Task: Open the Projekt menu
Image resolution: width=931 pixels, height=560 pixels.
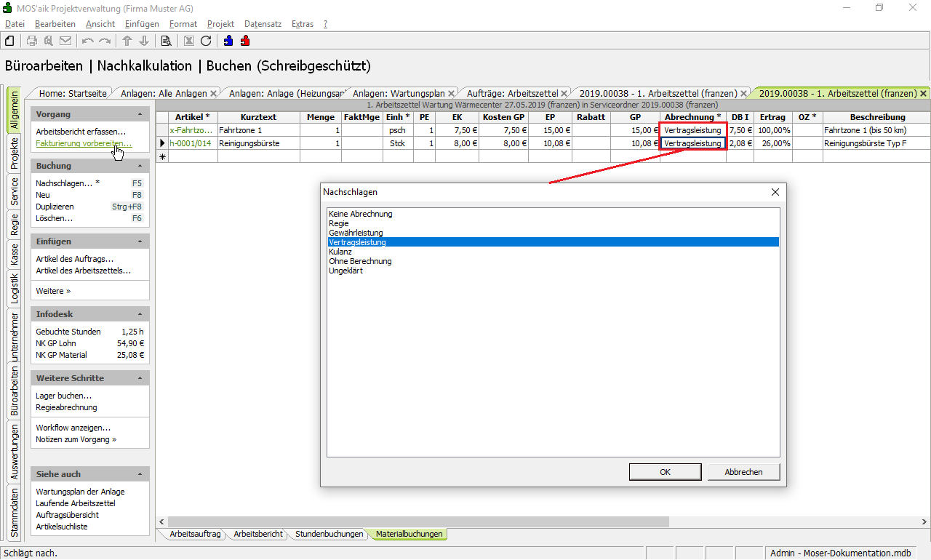Action: point(220,24)
